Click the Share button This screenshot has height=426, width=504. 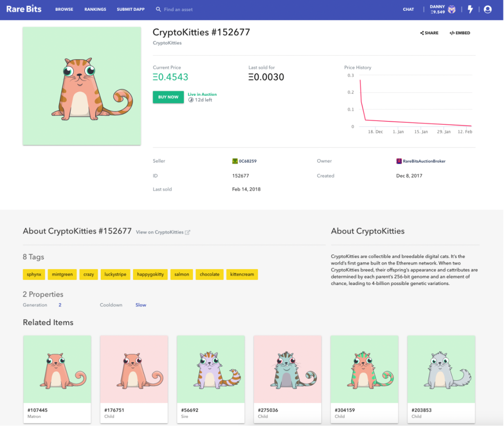[429, 33]
